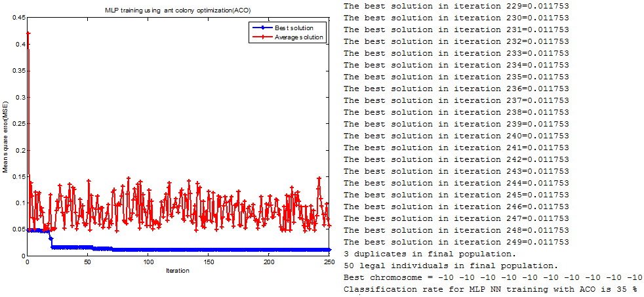Select the iteration 229 output line

(456, 6)
